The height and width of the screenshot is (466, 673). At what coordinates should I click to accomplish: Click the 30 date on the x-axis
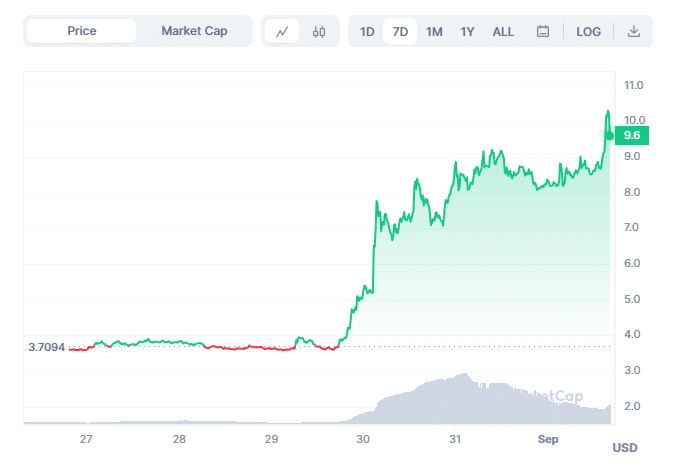363,439
